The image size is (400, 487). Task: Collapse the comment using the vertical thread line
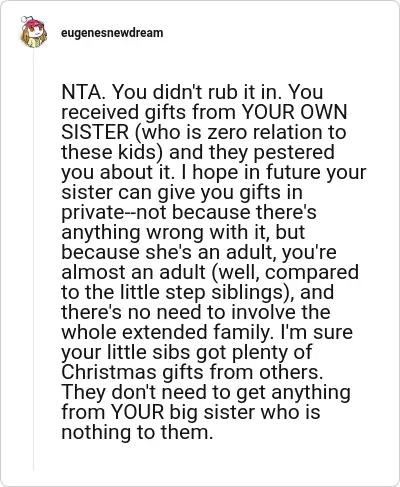33,260
